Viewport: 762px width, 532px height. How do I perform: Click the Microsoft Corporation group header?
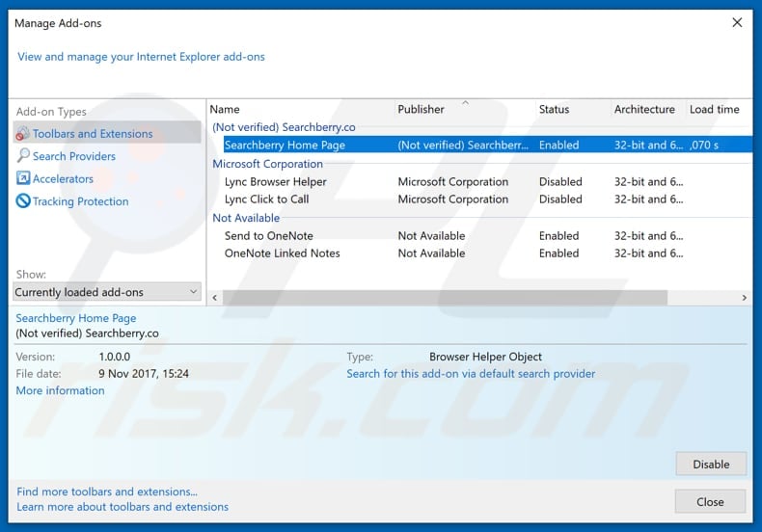tap(267, 164)
